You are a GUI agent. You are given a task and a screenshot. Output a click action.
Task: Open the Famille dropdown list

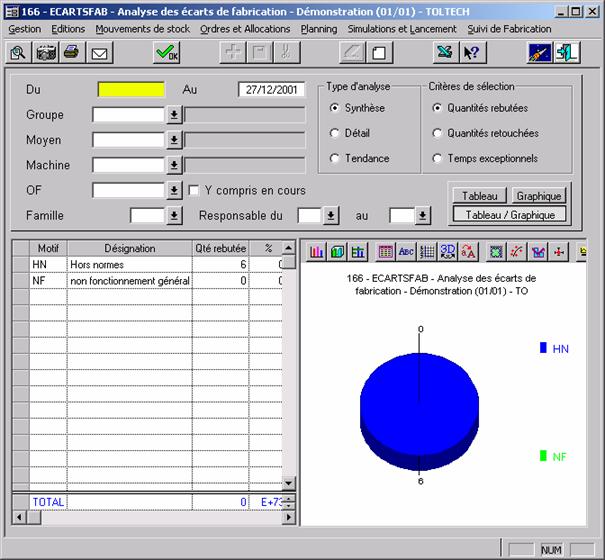point(174,216)
